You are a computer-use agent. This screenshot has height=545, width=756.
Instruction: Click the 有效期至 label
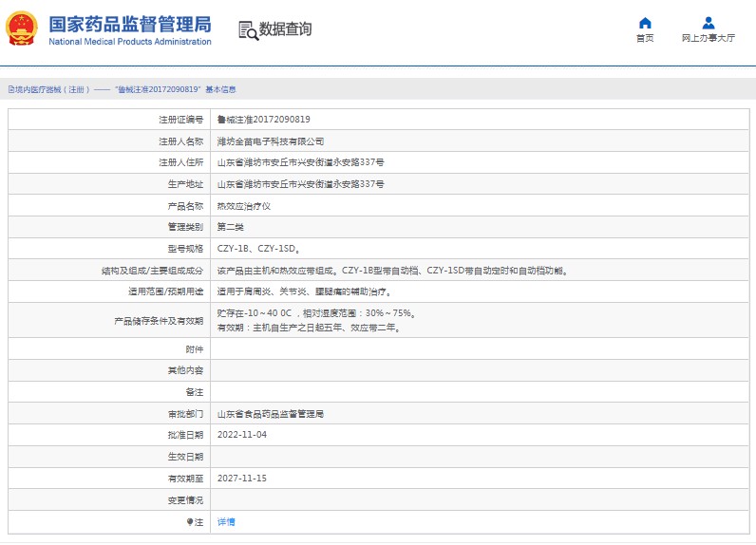click(x=185, y=479)
